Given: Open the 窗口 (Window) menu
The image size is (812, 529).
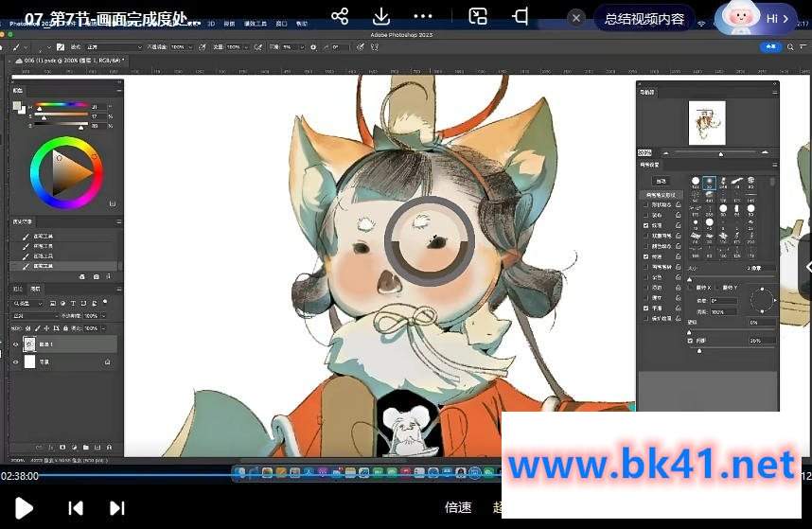Looking at the screenshot, I should (281, 24).
